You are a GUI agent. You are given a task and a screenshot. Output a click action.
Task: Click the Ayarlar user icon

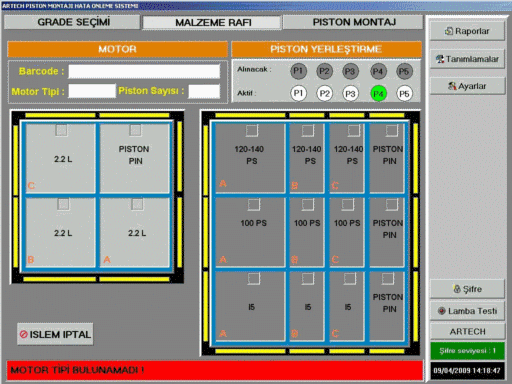click(452, 86)
